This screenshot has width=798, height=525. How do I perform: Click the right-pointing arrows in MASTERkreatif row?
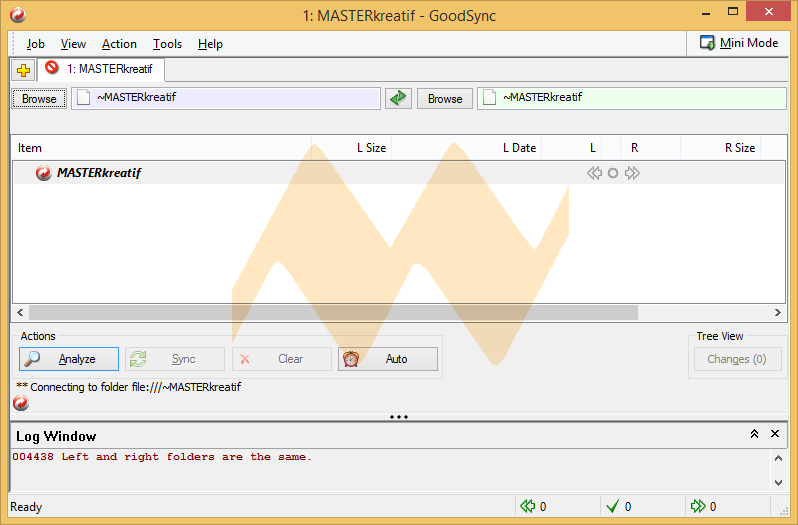click(632, 173)
